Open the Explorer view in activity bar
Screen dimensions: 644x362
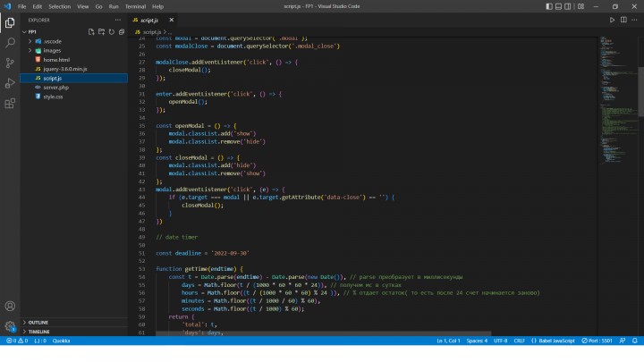[10, 22]
